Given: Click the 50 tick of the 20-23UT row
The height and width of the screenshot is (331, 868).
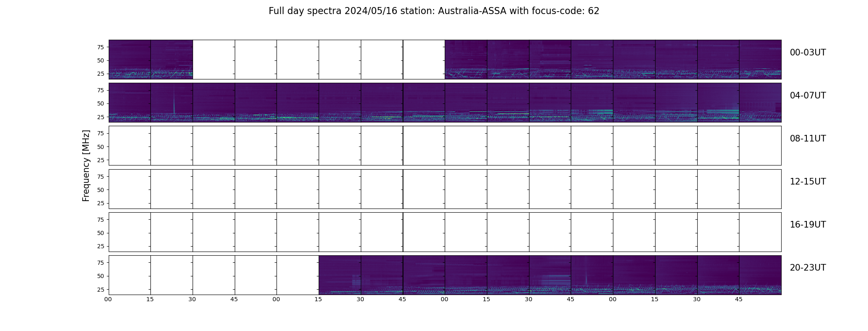Looking at the screenshot, I should (100, 276).
